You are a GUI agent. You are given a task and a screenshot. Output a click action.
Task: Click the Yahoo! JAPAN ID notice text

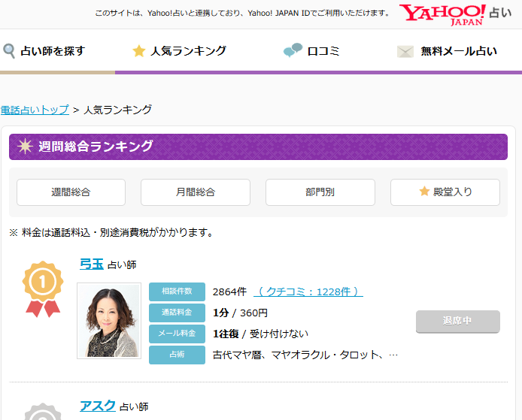pyautogui.click(x=242, y=14)
